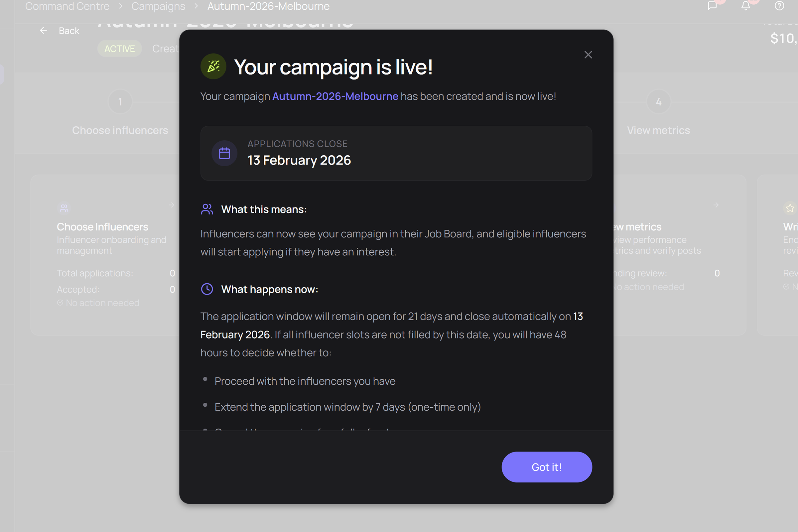Click the Got it! button
798x532 pixels.
(547, 467)
